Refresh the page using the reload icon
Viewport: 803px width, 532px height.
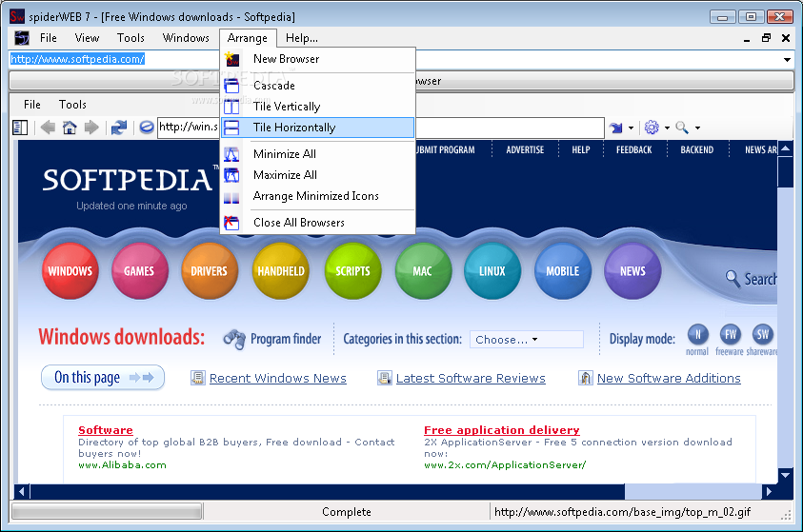(x=119, y=128)
